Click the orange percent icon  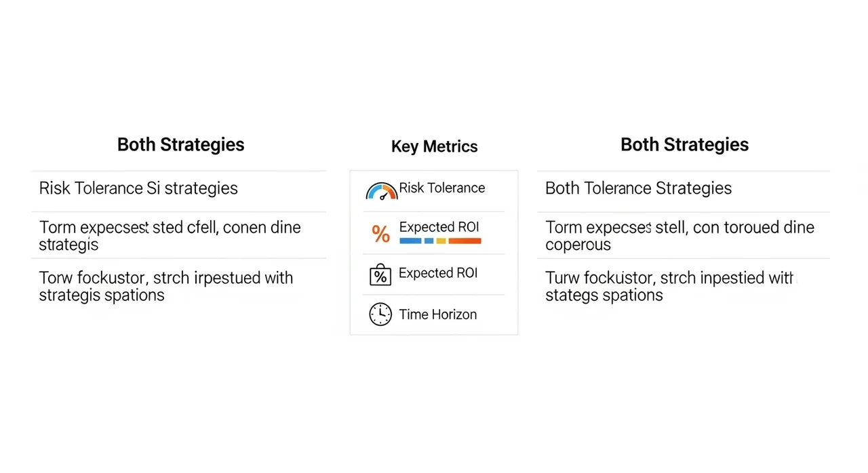tap(381, 234)
